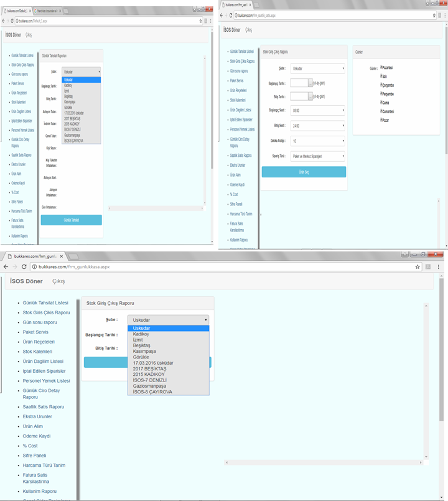Screen dimensions: 448x501
Task: Click the Başlangıç Tarihi date input field
Action: (x=299, y=82)
